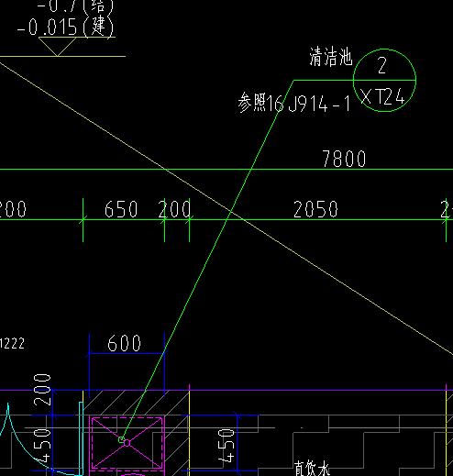Image resolution: width=453 pixels, height=476 pixels.
Task: Click the number 2 in detail bubble
Action: 381,65
